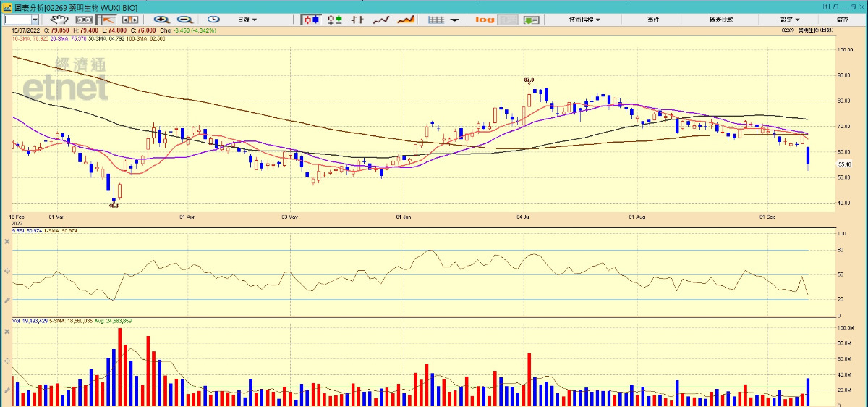The height and width of the screenshot is (407, 868).
Task: Close the RSI indicator panel
Action: (7, 240)
